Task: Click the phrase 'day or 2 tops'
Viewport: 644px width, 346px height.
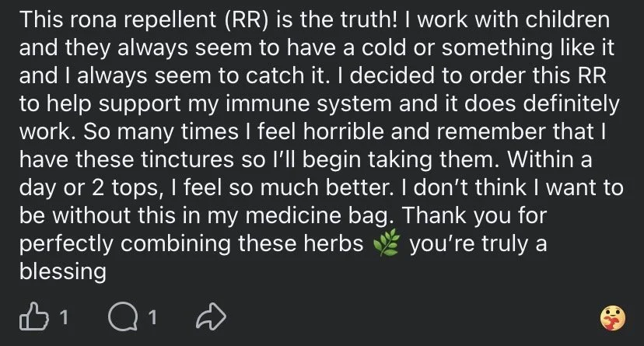Action: (x=89, y=188)
